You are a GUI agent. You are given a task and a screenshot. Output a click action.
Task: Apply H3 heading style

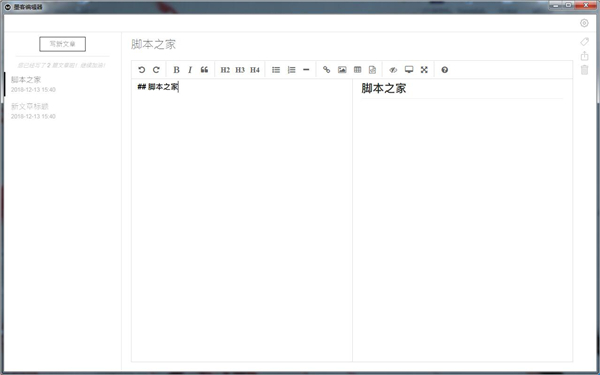coord(240,70)
